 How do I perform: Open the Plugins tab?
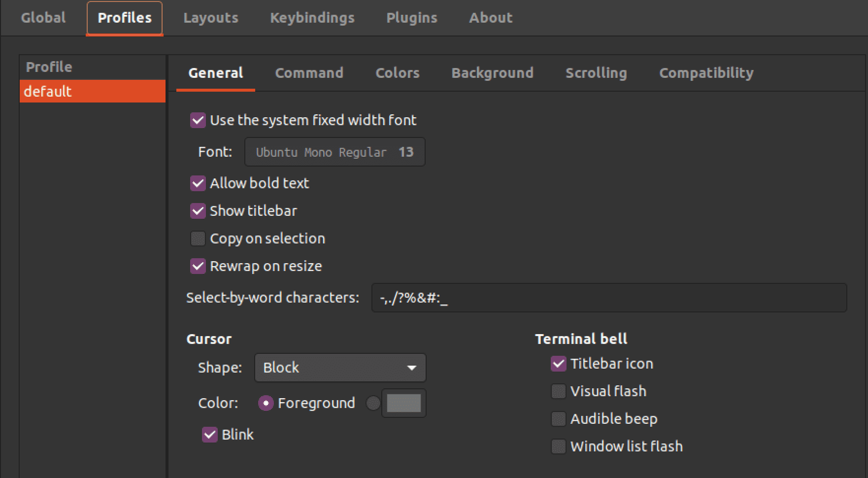click(412, 18)
